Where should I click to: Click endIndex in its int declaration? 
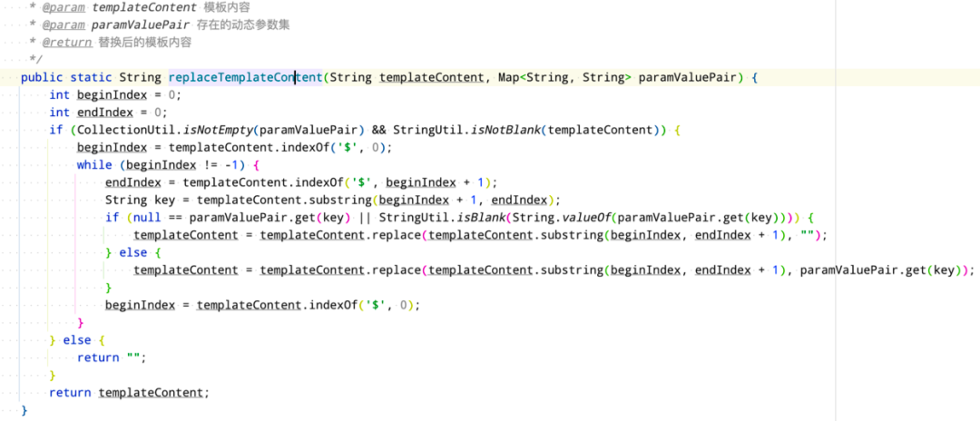[x=105, y=113]
